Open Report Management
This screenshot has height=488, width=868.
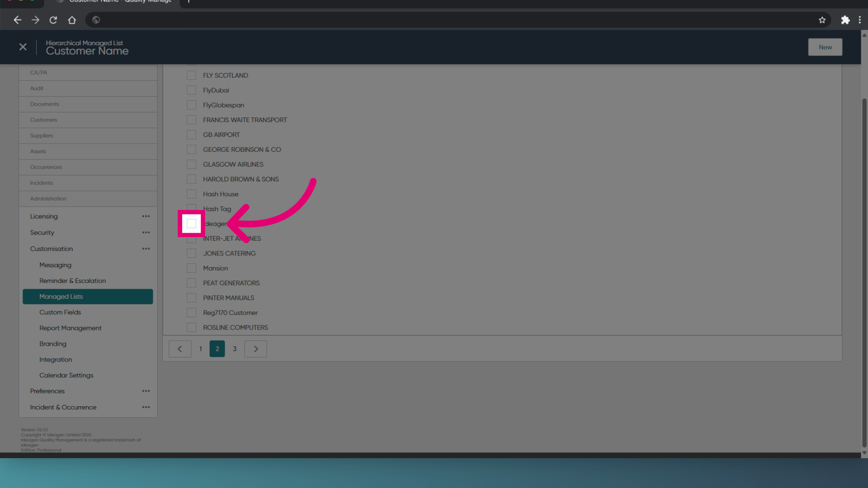pos(71,328)
